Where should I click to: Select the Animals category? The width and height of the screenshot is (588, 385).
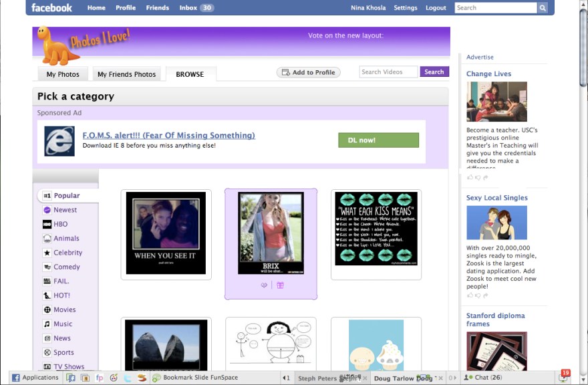(66, 239)
